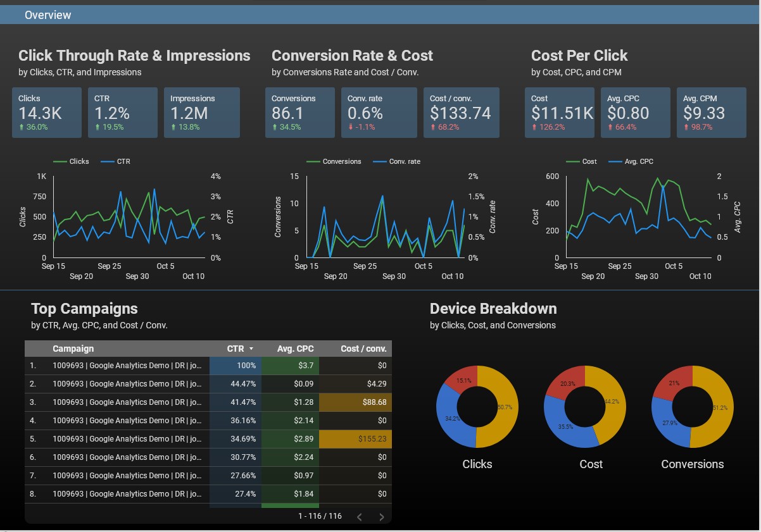Select the Clicks scorecard showing 14.3K

pyautogui.click(x=47, y=113)
